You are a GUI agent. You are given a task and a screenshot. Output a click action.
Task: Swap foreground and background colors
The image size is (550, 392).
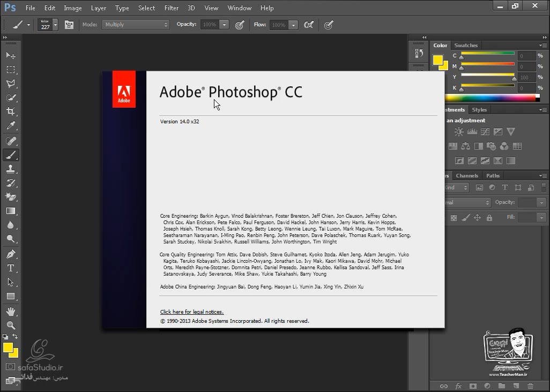(x=15, y=336)
